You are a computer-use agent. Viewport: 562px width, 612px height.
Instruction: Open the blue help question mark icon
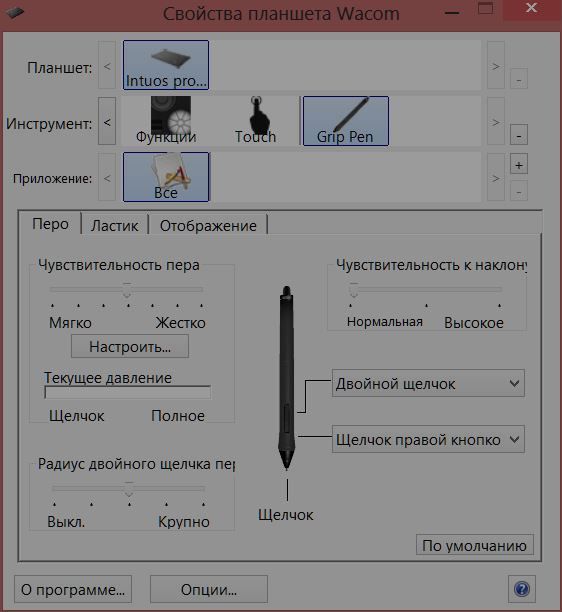(x=522, y=589)
